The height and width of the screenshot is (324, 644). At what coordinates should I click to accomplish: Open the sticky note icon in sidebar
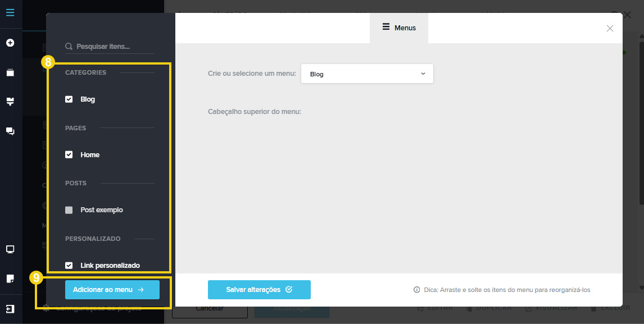[x=10, y=279]
